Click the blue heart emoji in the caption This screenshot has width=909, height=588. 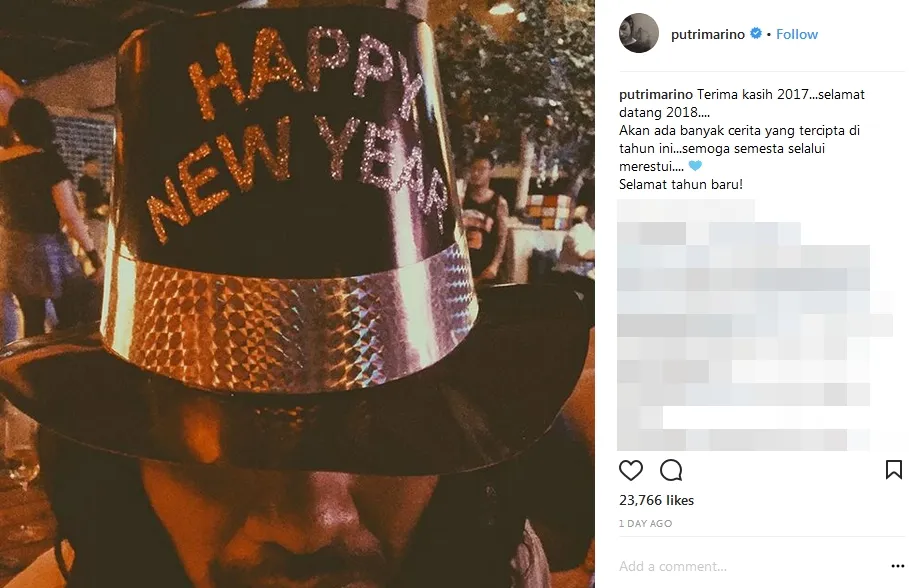click(695, 166)
